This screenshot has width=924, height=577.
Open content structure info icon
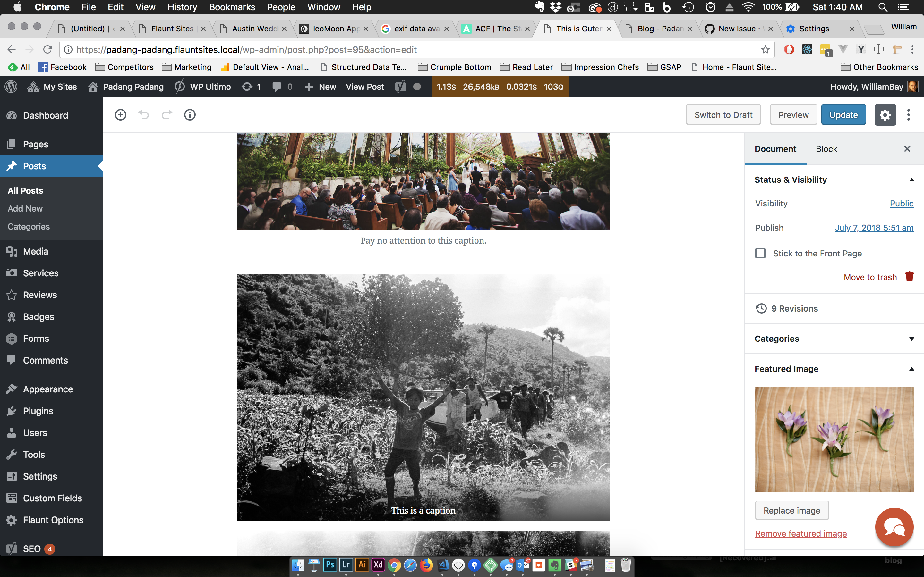tap(190, 114)
